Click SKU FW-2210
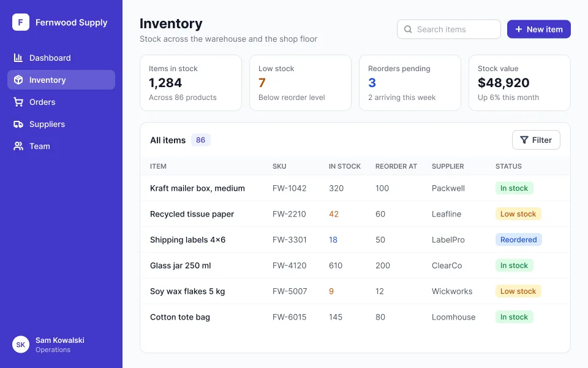The height and width of the screenshot is (368, 588). coord(289,214)
